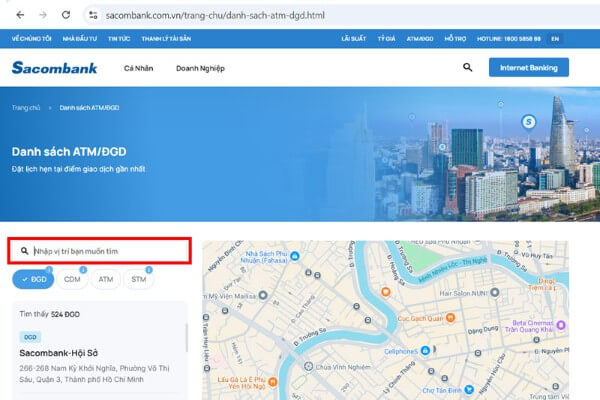Click the Internet Banking button
This screenshot has height=400, width=600.
(529, 67)
